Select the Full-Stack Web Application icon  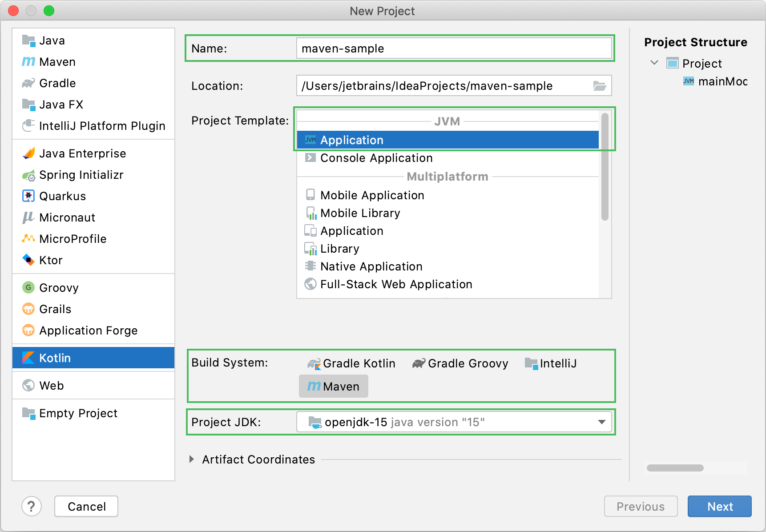[x=310, y=284]
